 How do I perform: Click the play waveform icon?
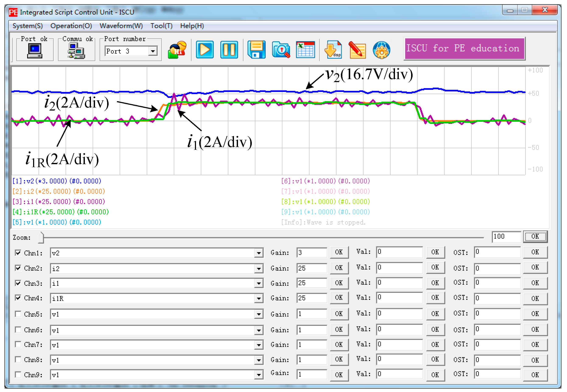click(x=204, y=50)
